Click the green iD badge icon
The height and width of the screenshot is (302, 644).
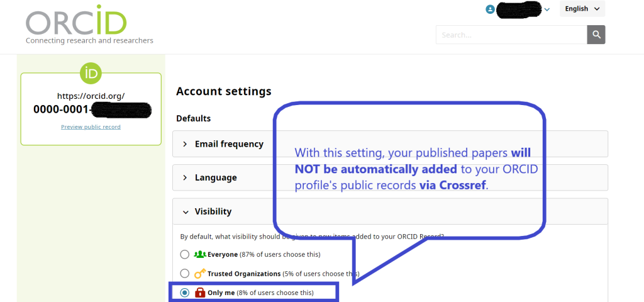click(x=91, y=74)
